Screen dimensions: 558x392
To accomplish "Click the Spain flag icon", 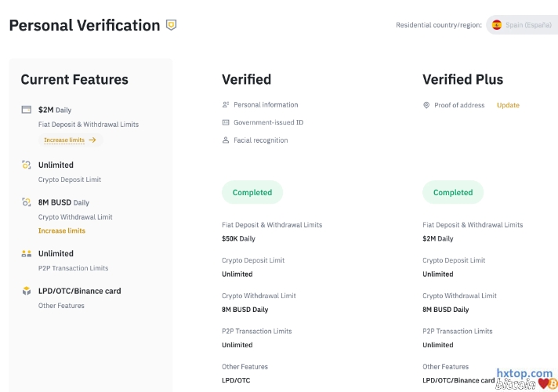I will pos(497,25).
